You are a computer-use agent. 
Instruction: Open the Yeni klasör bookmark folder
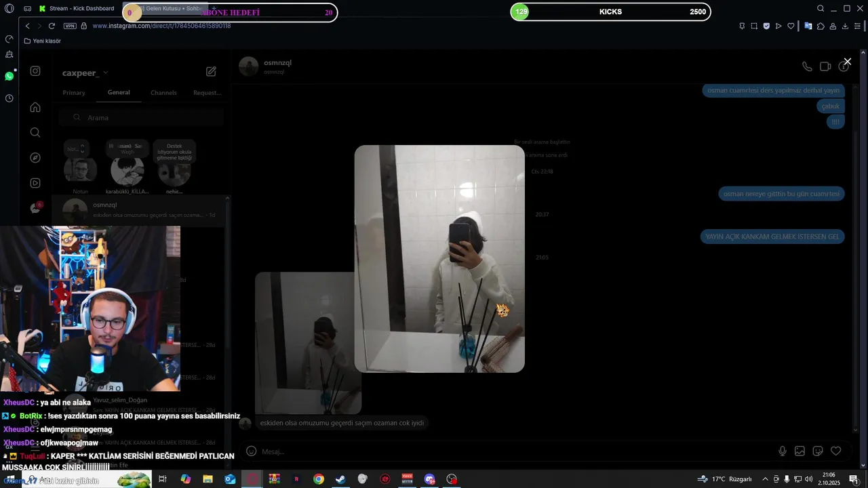43,41
